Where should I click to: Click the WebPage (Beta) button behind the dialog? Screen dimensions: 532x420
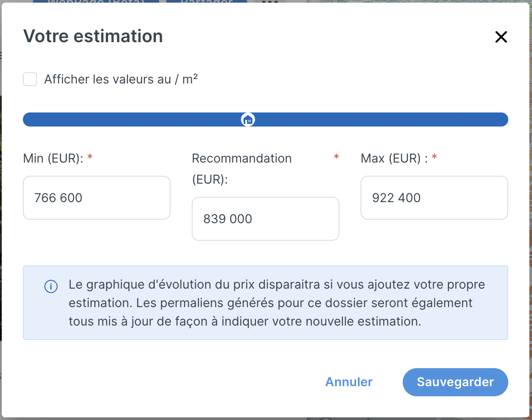pyautogui.click(x=96, y=1)
